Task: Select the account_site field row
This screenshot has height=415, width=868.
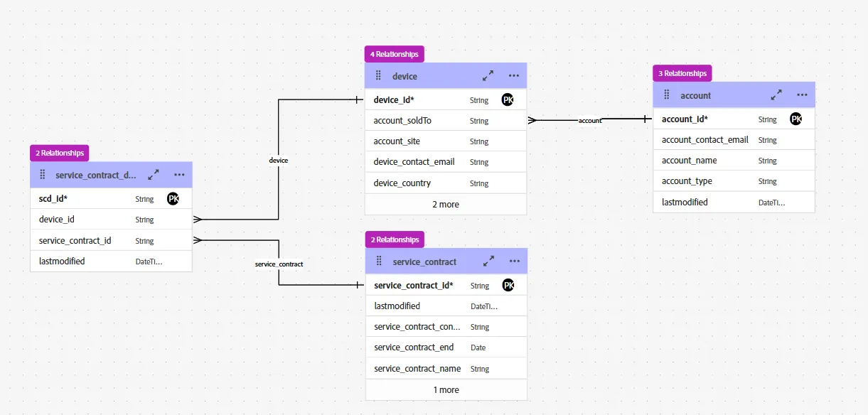Action: coord(446,141)
